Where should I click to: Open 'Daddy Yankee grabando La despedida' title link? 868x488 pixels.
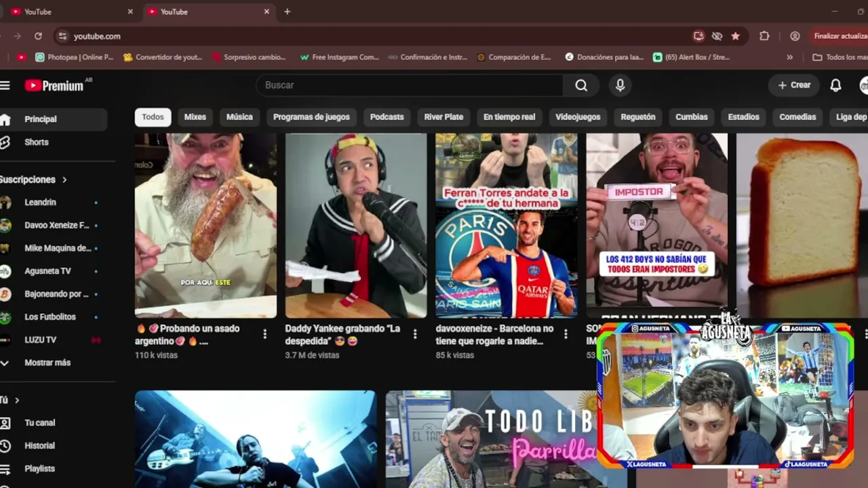tap(342, 335)
